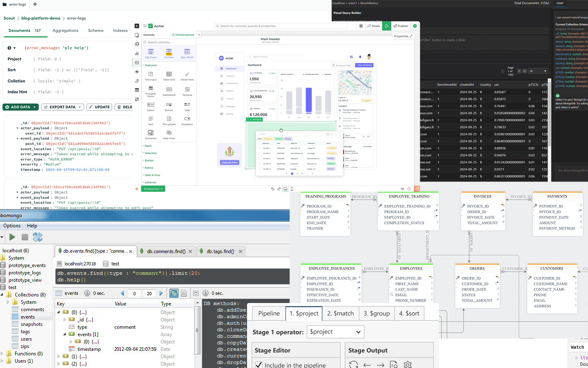Image resolution: width=588 pixels, height=368 pixels.
Task: Pick the Textarea control icon
Action: coord(187,89)
